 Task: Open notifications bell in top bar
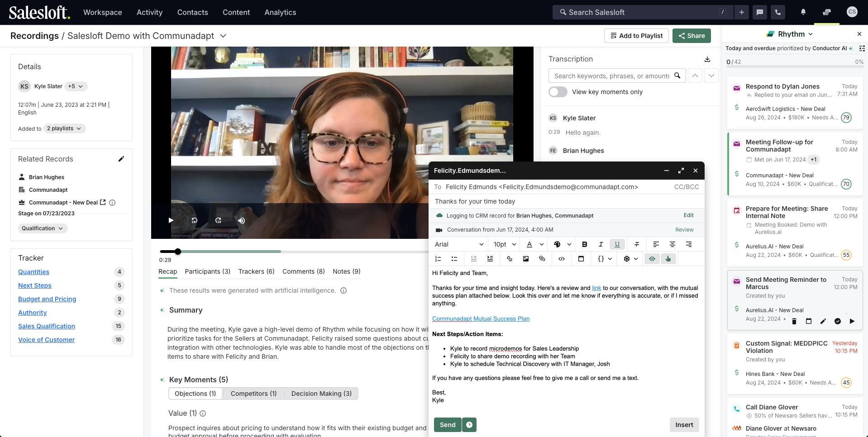tap(803, 12)
